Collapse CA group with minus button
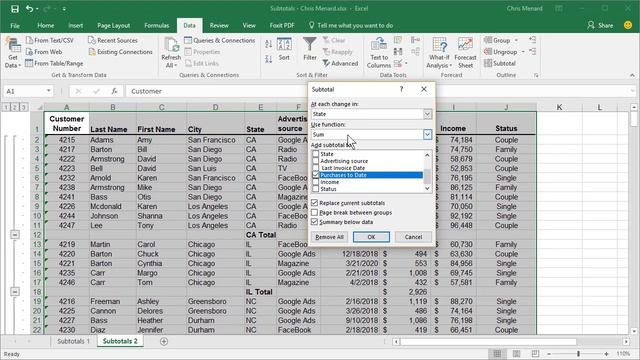This screenshot has height=360, width=640. [x=15, y=235]
